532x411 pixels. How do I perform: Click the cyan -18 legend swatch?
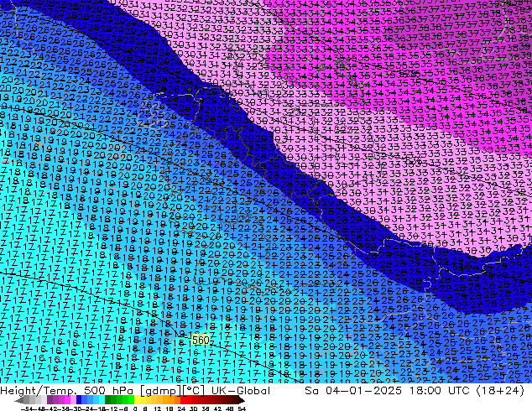tap(102, 400)
